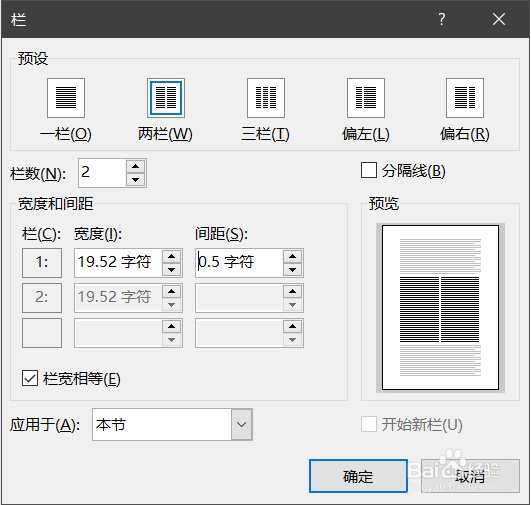Open the 应用于 dropdown arrow
531x505 pixels.
(x=242, y=424)
